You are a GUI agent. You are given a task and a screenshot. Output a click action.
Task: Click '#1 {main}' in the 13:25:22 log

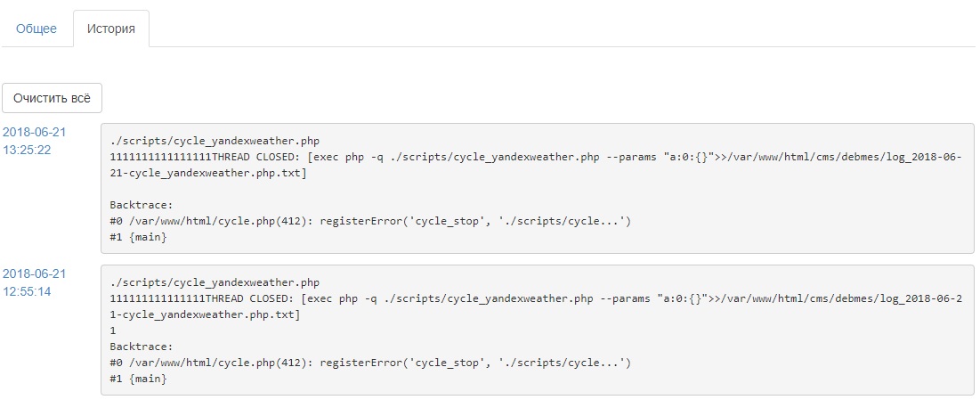tap(138, 237)
